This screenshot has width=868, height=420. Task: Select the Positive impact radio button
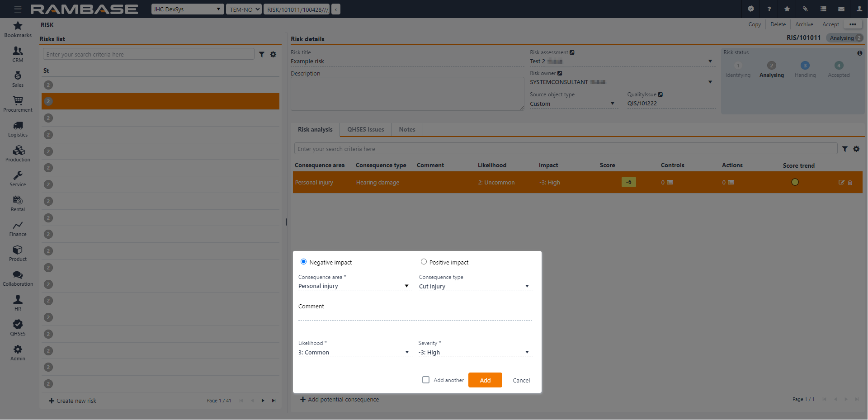(424, 262)
